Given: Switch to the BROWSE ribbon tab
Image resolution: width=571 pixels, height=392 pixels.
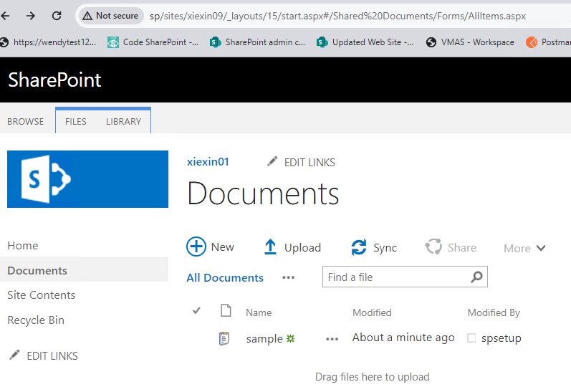Looking at the screenshot, I should click(26, 121).
